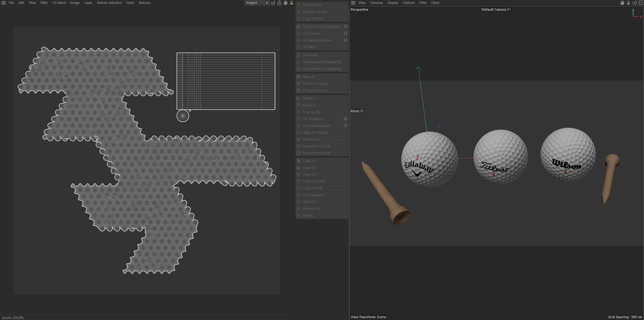The height and width of the screenshot is (320, 644).
Task: Click the histogram bars icon beside Project dropdown
Action: [x=273, y=3]
